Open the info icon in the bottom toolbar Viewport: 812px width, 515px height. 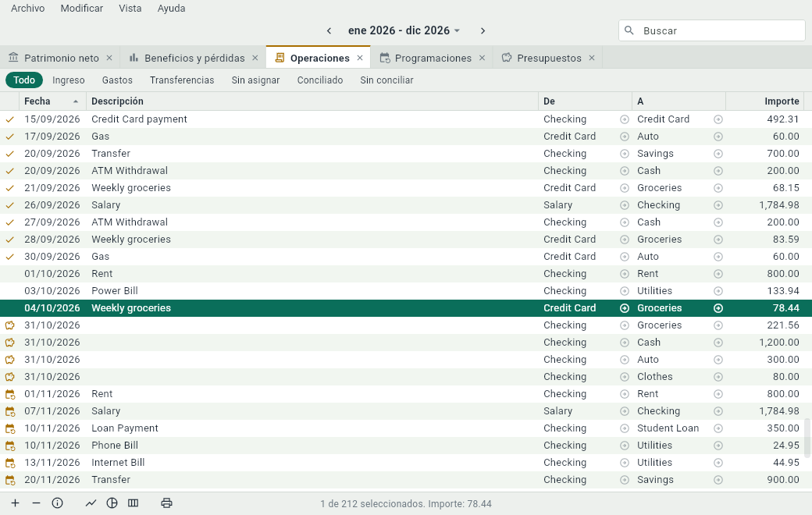tap(58, 503)
